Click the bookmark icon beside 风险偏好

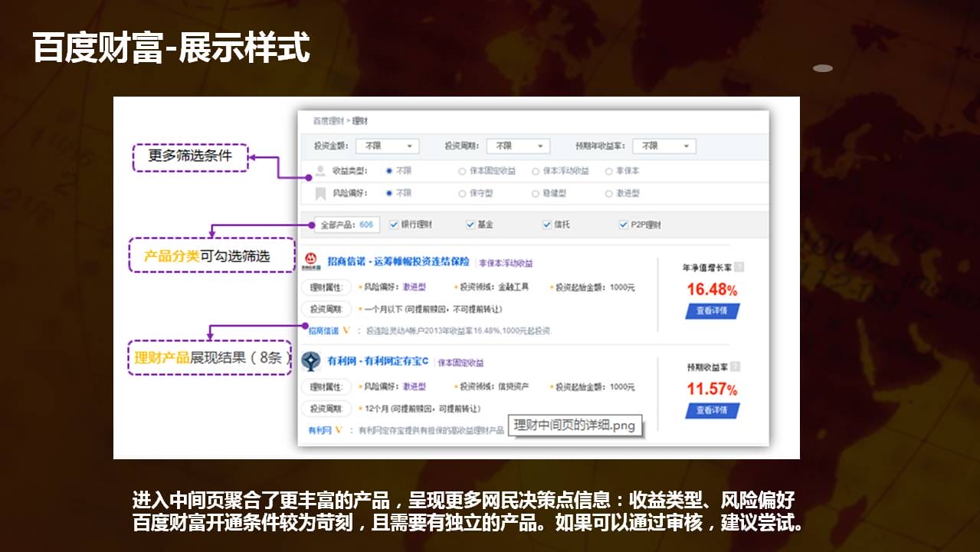coord(320,193)
